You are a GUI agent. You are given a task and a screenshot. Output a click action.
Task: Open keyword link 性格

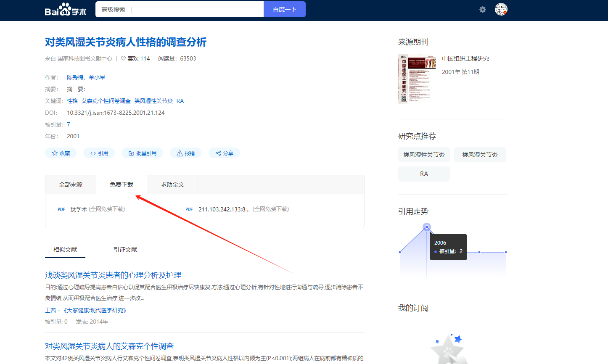(72, 101)
